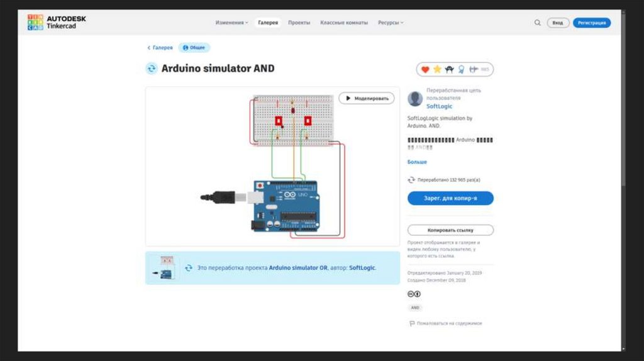This screenshot has width=644, height=361.
Task: Expand the Ресурсы dropdown menu
Action: coord(391,23)
